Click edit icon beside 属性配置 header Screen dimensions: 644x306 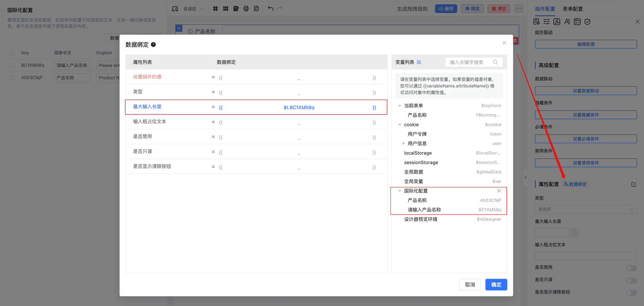[634, 184]
